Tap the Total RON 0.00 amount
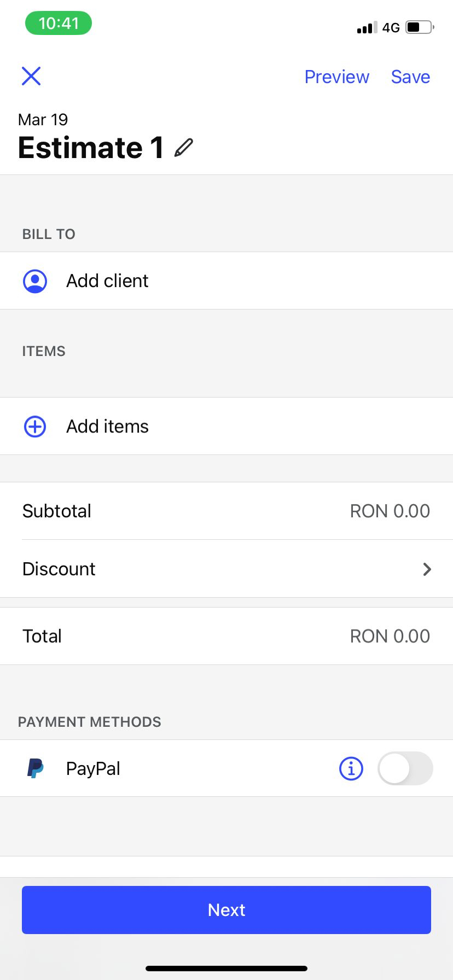Image resolution: width=453 pixels, height=980 pixels. 390,636
